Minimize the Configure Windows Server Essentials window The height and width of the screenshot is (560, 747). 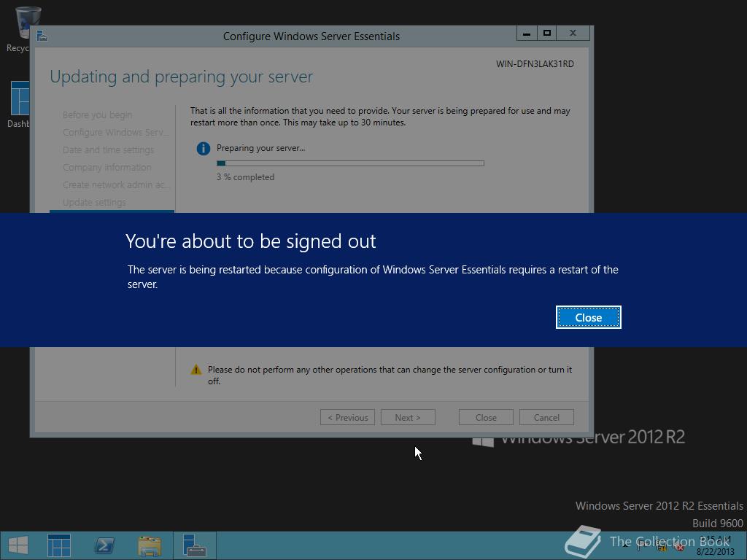pos(527,34)
